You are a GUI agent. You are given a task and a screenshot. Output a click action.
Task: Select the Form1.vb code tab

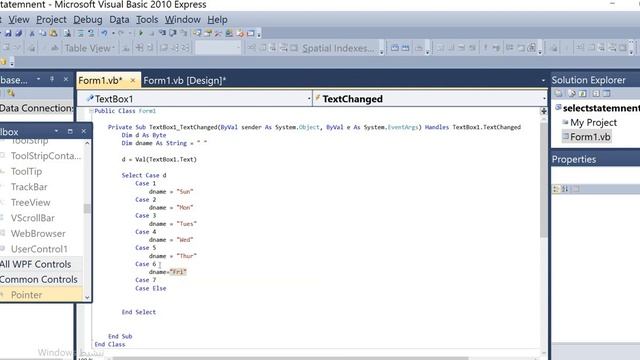(100, 80)
